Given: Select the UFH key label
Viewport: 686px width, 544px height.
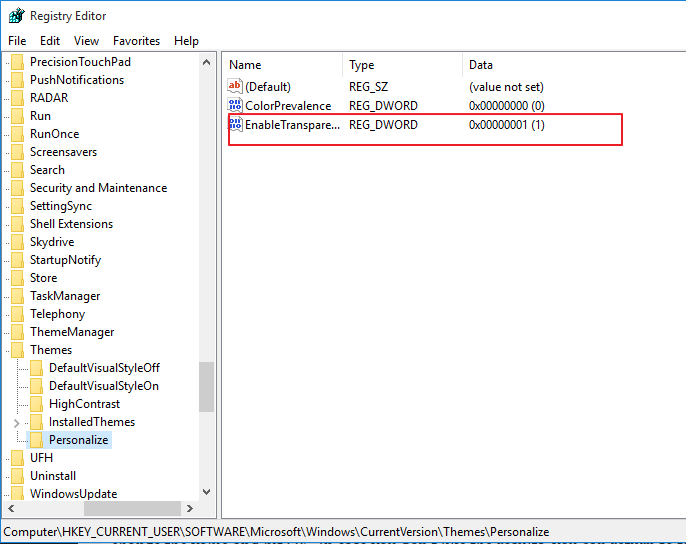Looking at the screenshot, I should tap(41, 458).
